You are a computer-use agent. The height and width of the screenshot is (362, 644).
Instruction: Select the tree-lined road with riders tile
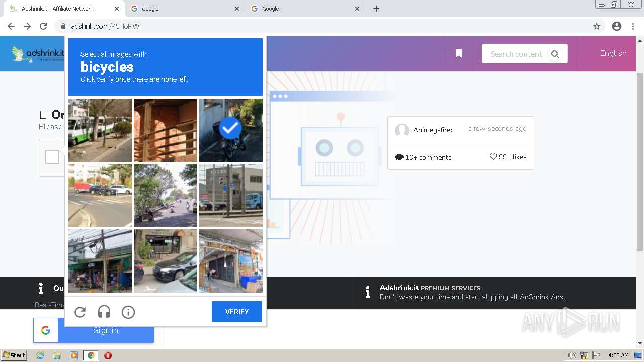(166, 196)
